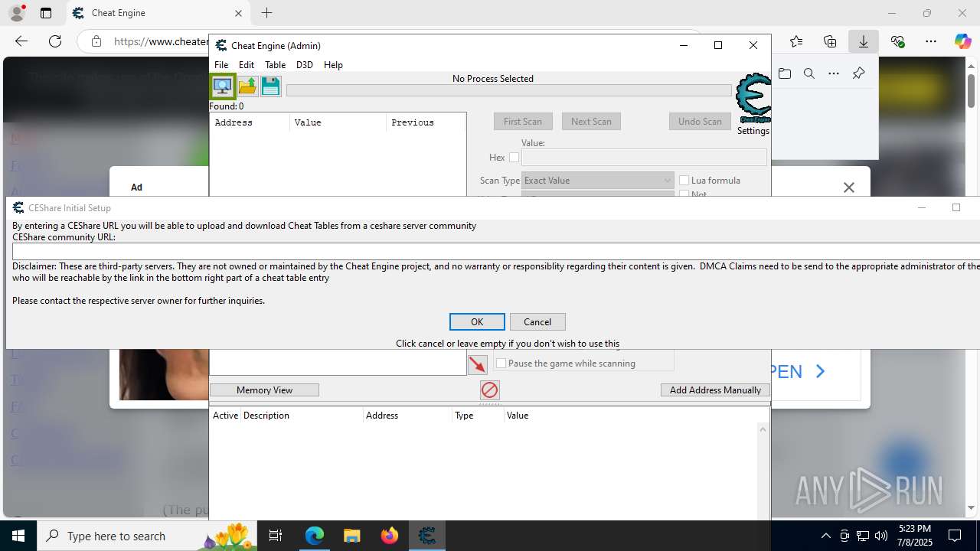The image size is (980, 551).
Task: Open browser tab actions icon
Action: (x=46, y=13)
